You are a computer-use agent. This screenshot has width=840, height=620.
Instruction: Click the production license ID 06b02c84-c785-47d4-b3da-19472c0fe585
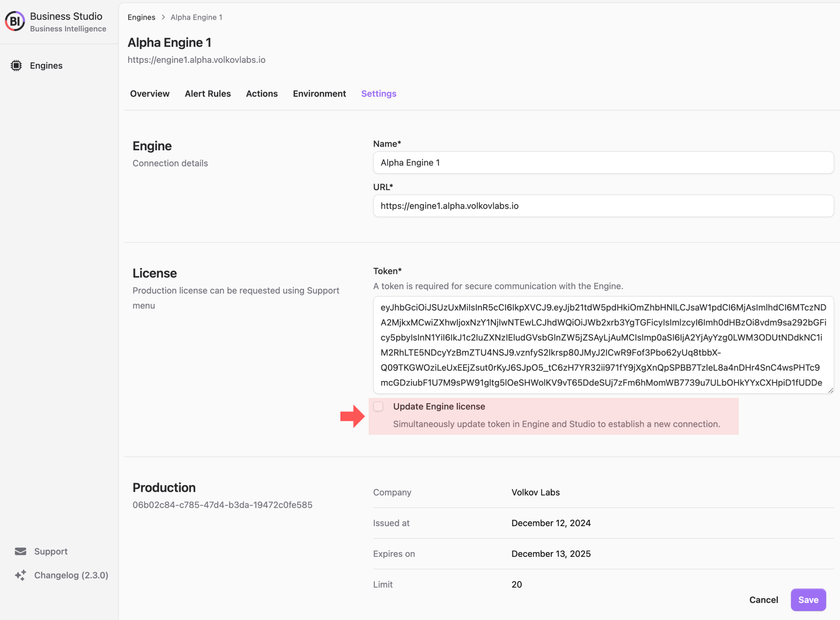pyautogui.click(x=222, y=505)
